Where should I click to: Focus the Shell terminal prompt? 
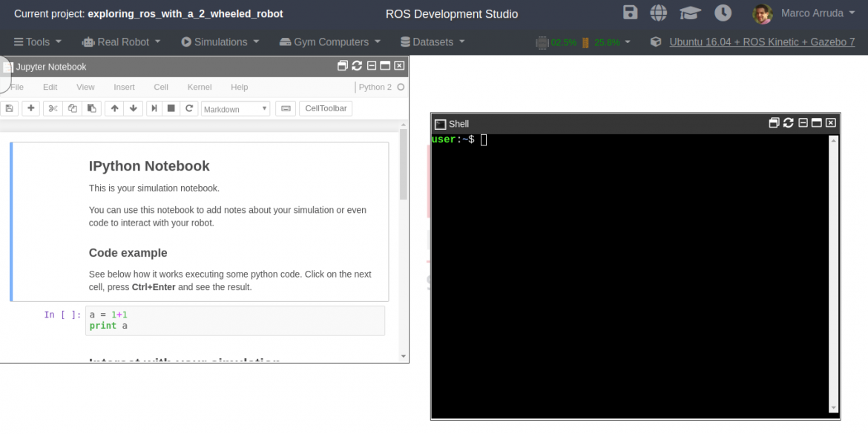click(x=484, y=140)
